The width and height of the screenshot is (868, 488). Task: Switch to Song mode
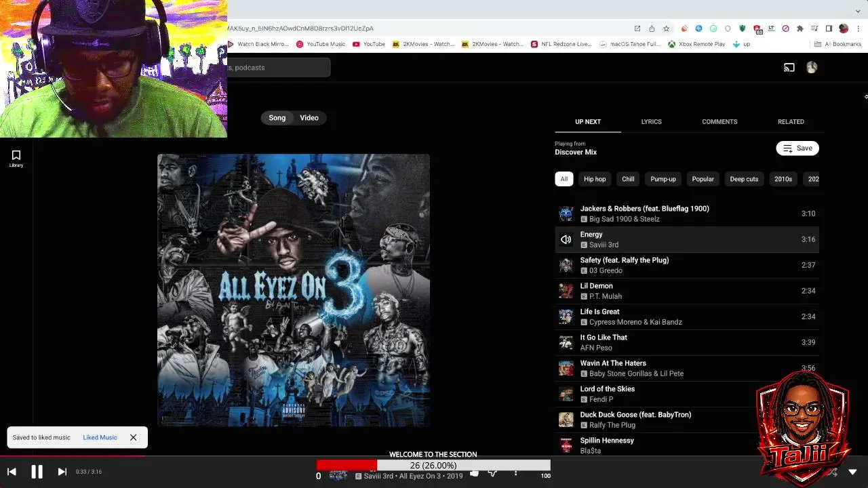pos(277,118)
